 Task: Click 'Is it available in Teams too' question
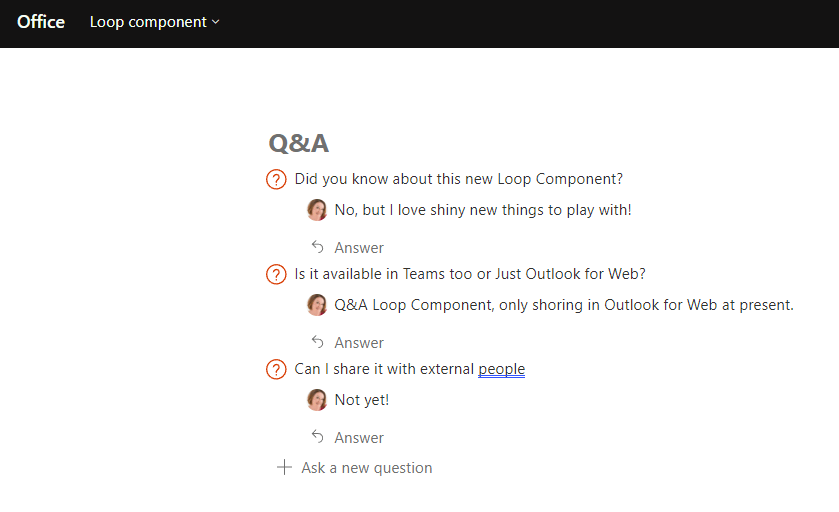coord(469,274)
